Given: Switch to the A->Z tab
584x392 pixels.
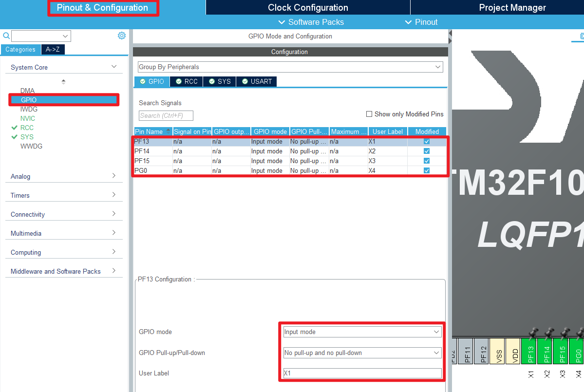Looking at the screenshot, I should 53,49.
